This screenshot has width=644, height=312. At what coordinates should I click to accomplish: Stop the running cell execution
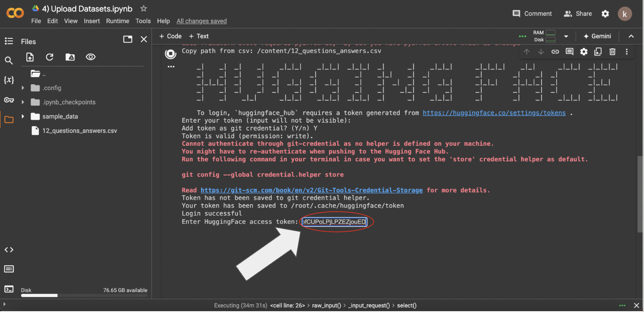tap(170, 54)
